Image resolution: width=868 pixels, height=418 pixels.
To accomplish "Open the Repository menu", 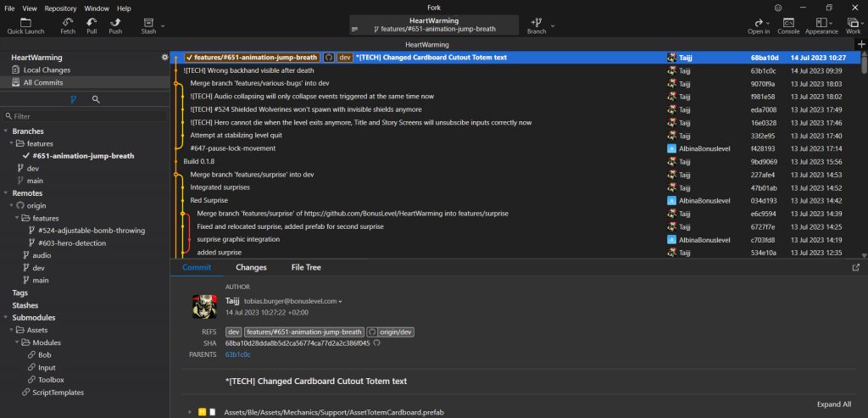I will tap(60, 8).
